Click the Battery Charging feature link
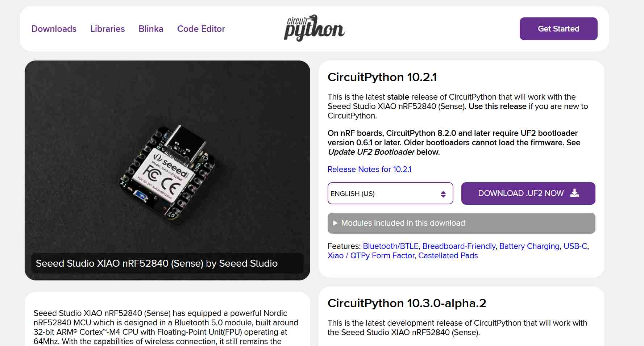Viewport: 644px width, 346px height. 529,246
